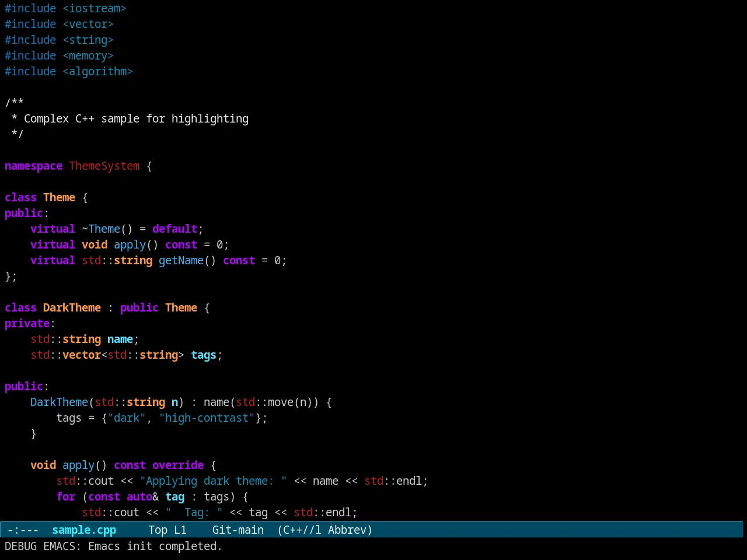Click 'DarkTheme' in class declaration line
Viewport: 747px width, 560px height.
72,307
